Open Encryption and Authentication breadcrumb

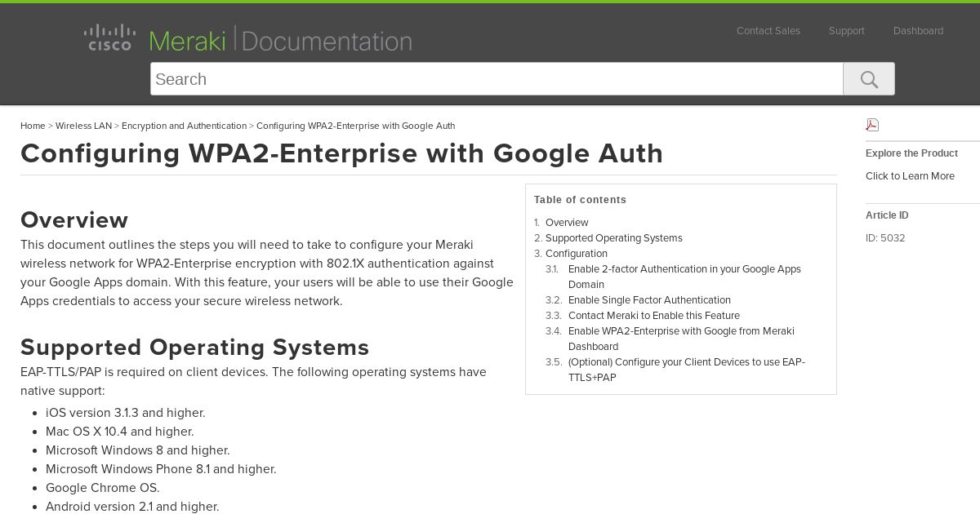click(x=184, y=126)
